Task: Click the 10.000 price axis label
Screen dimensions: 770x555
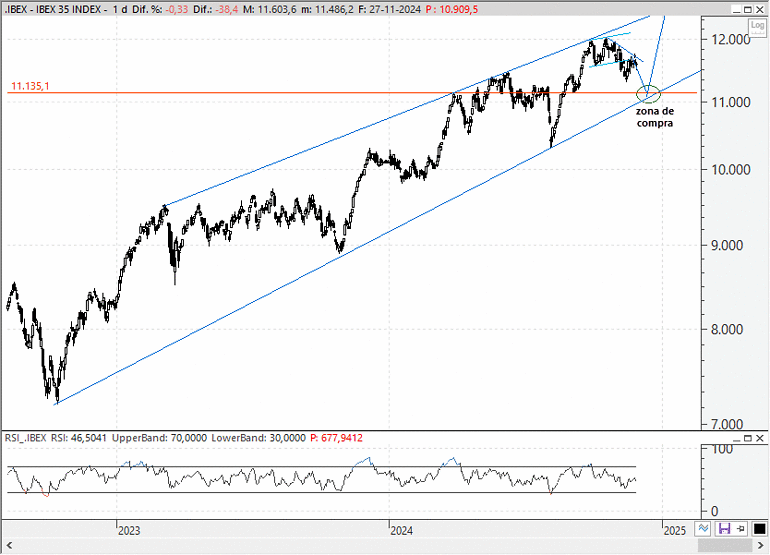Action: tap(731, 170)
